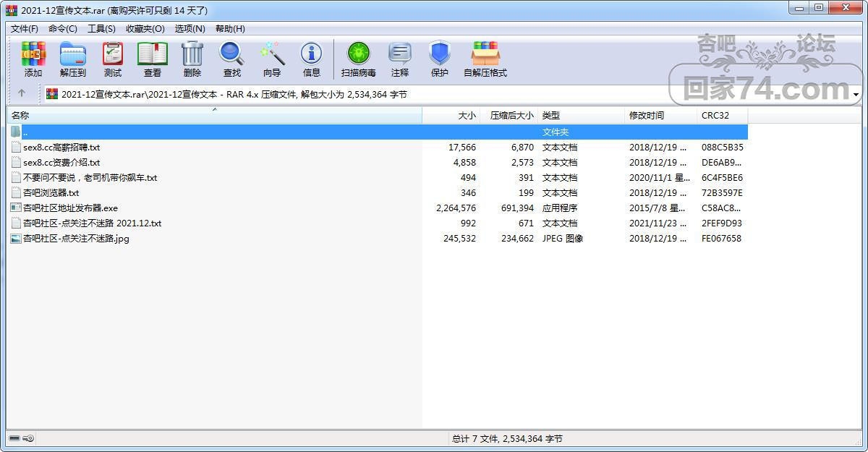Viewport: 868px width, 452px height.
Task: Select file 杏吧社区-点关注不迷路.jpg
Action: 76,238
